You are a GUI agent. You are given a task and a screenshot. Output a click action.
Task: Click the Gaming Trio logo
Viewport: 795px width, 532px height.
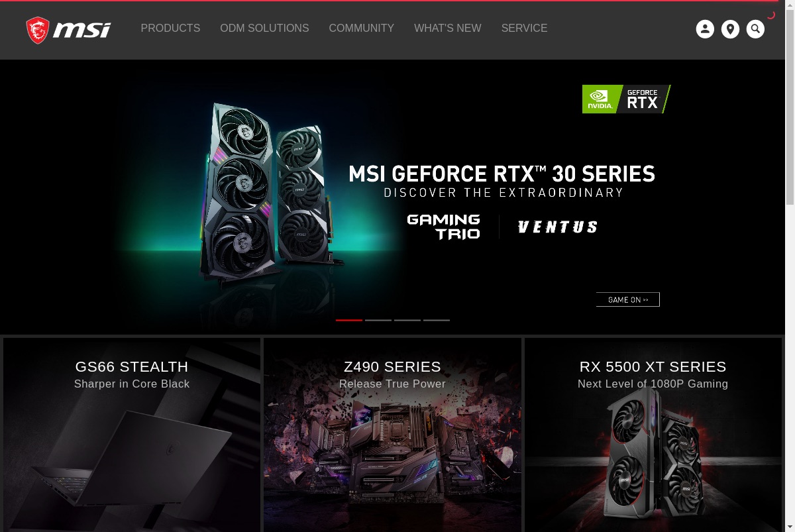pos(443,227)
